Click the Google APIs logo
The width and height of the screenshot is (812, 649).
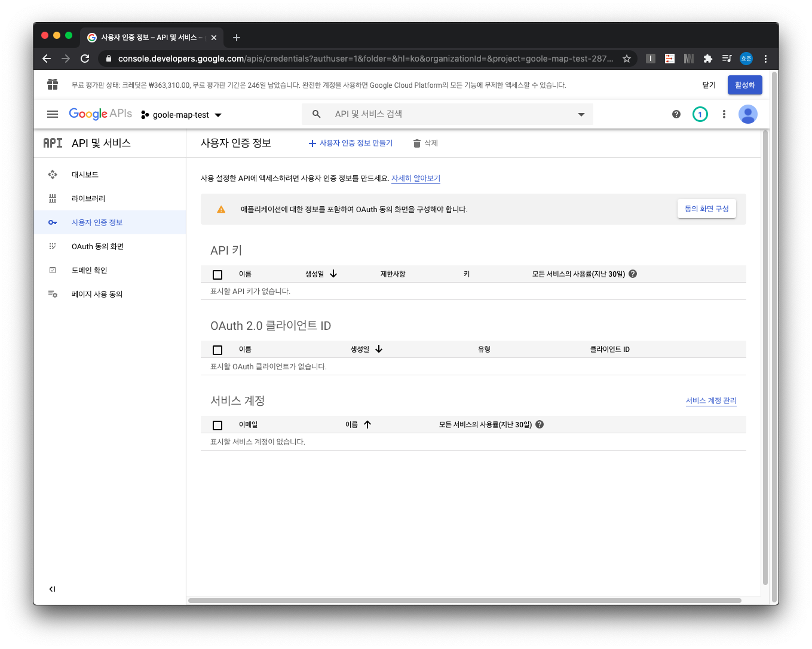point(100,114)
